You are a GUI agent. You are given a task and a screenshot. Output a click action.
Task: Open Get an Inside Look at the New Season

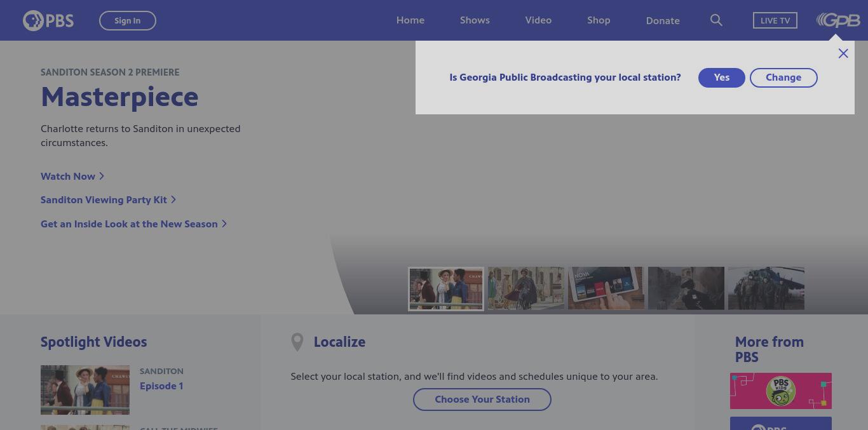pos(133,224)
